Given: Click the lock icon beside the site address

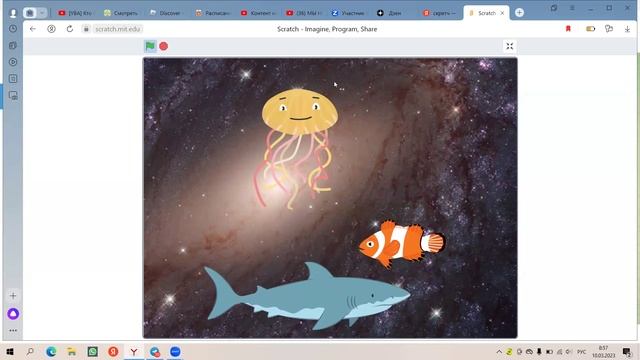Looking at the screenshot, I should 86,29.
